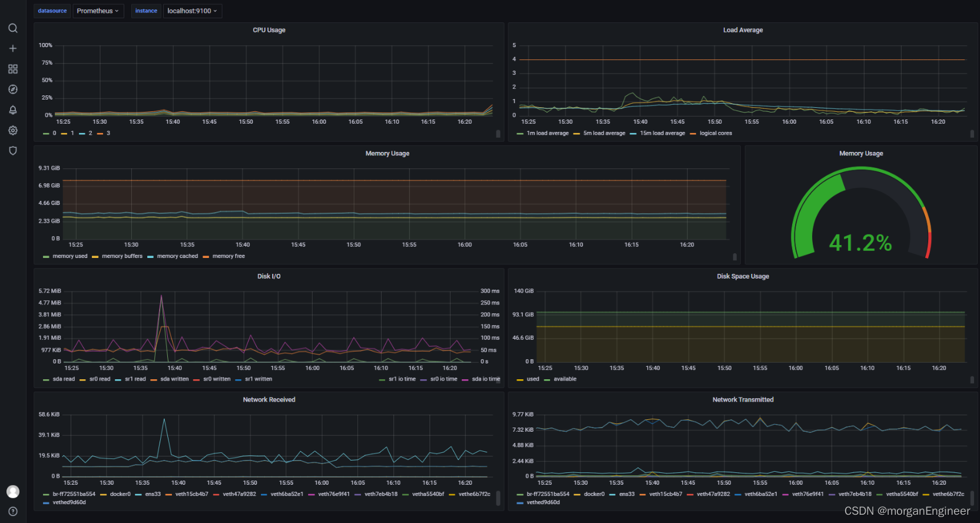Toggle the used disk space legend series

pos(533,379)
